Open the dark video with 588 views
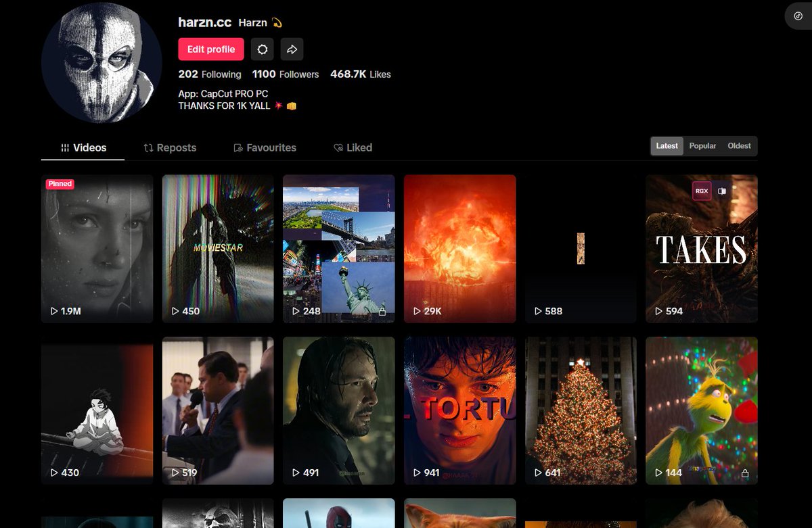The width and height of the screenshot is (812, 528). [x=581, y=249]
